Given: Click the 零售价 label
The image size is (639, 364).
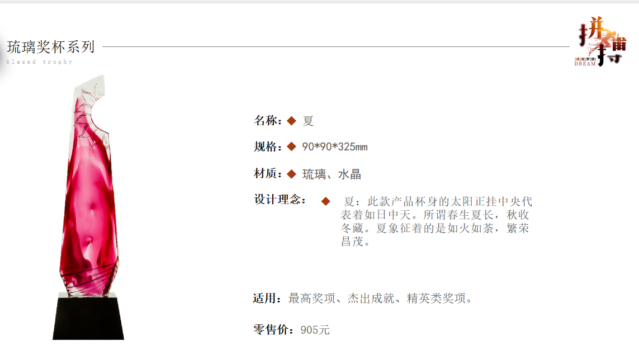Looking at the screenshot, I should click(x=273, y=329).
